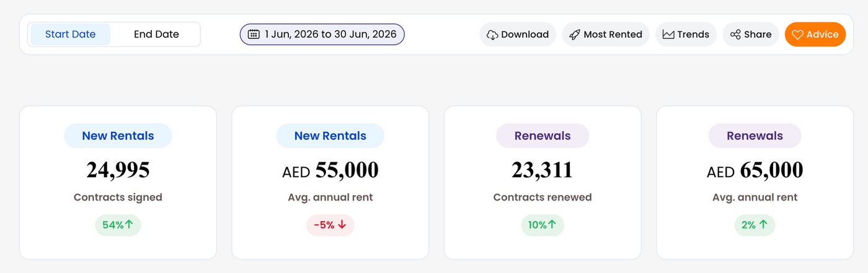Switch to the End Date tab

pos(156,34)
